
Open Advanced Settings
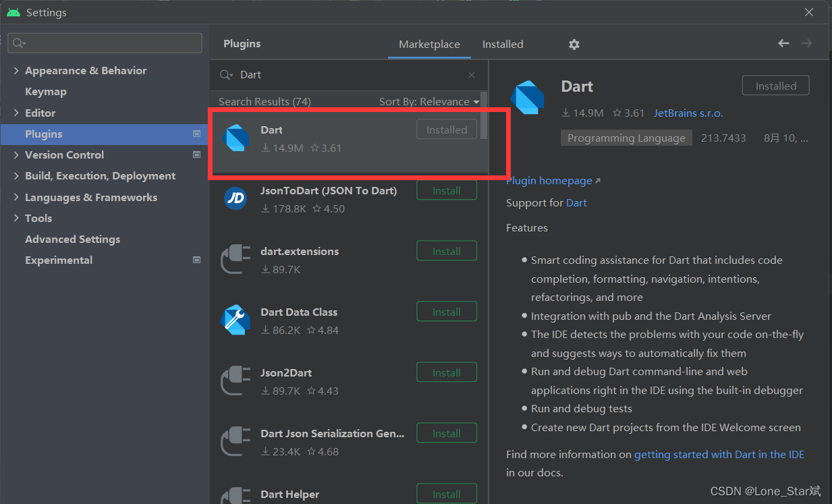(72, 239)
